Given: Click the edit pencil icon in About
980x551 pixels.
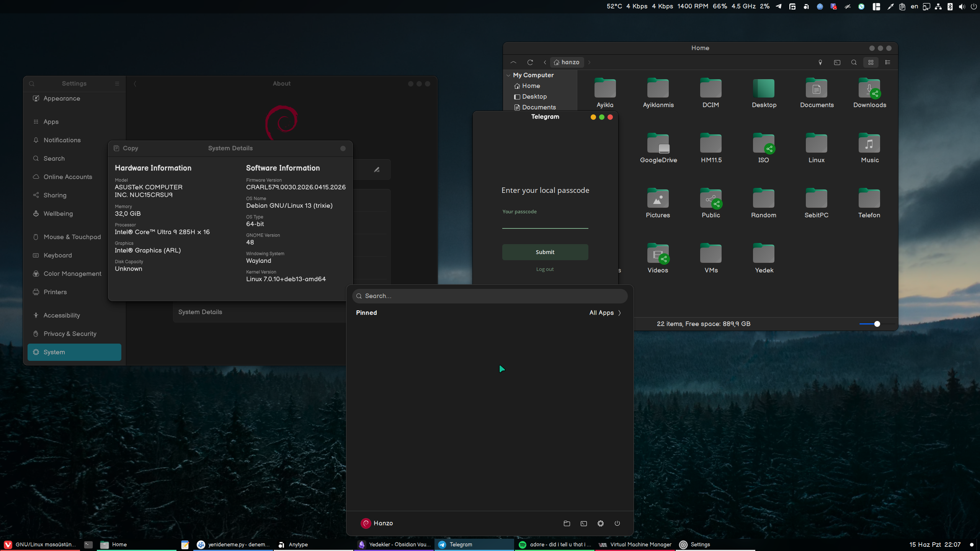Looking at the screenshot, I should (x=377, y=170).
